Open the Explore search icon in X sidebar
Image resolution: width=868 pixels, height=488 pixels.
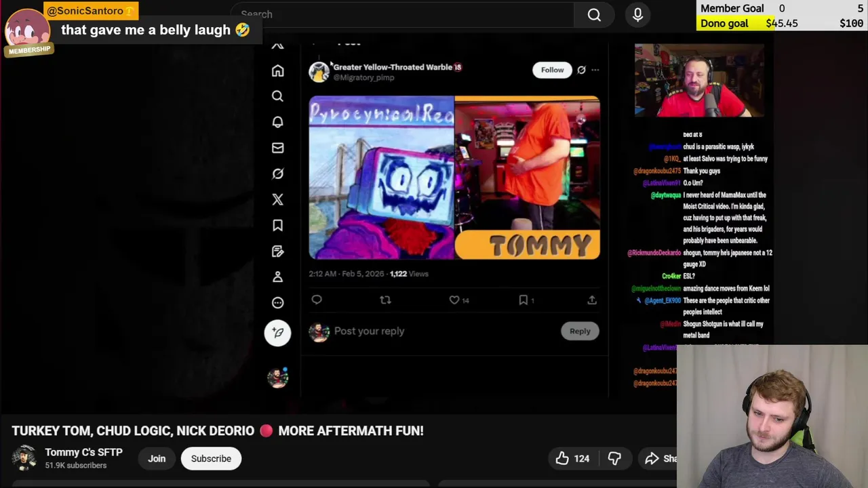[x=277, y=96]
